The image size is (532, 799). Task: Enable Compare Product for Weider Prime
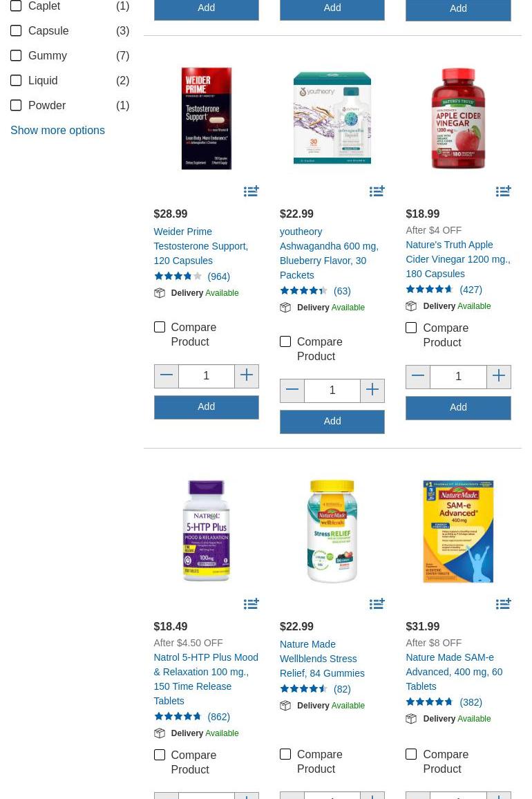point(160,327)
